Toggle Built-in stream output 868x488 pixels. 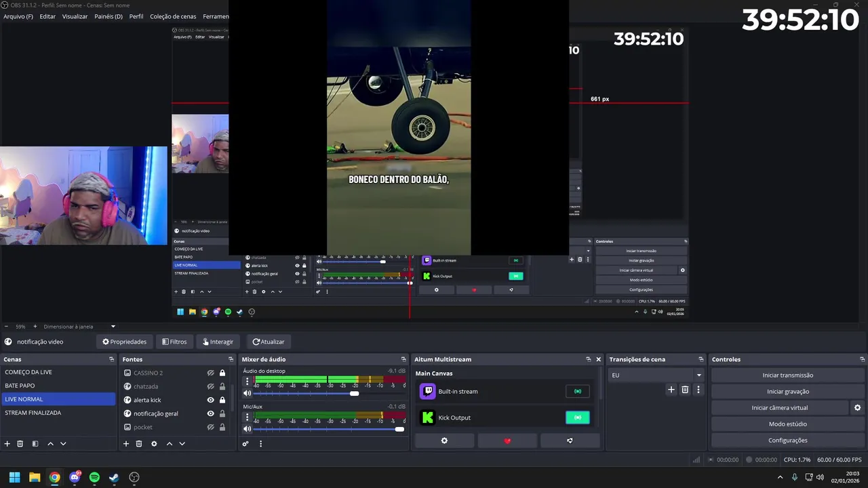(x=578, y=391)
